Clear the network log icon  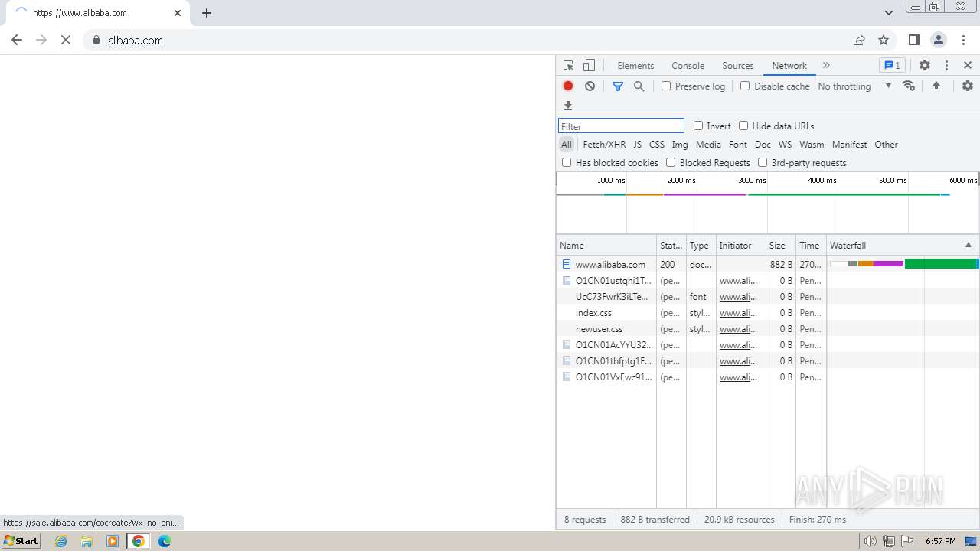click(x=590, y=86)
